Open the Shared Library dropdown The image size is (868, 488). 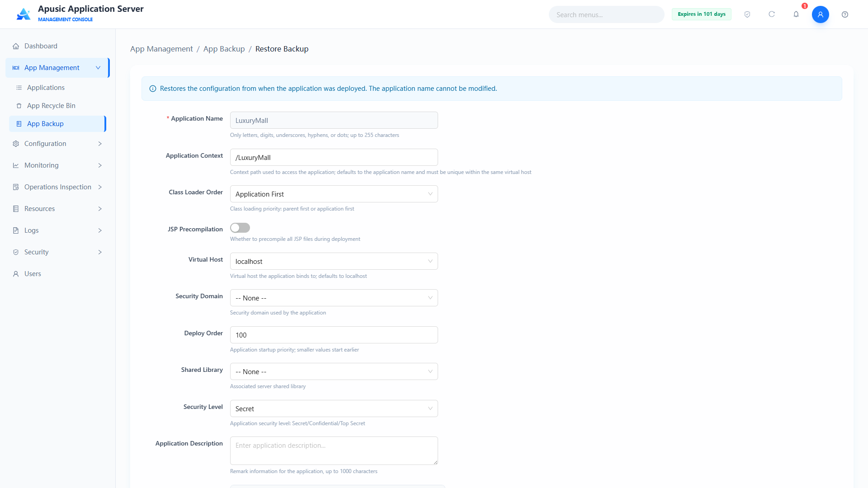tap(334, 371)
